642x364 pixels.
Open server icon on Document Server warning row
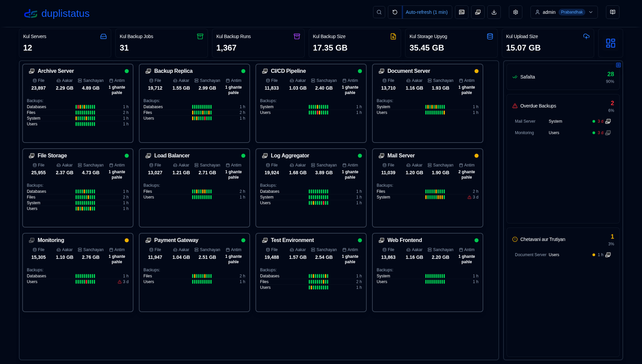(x=608, y=255)
